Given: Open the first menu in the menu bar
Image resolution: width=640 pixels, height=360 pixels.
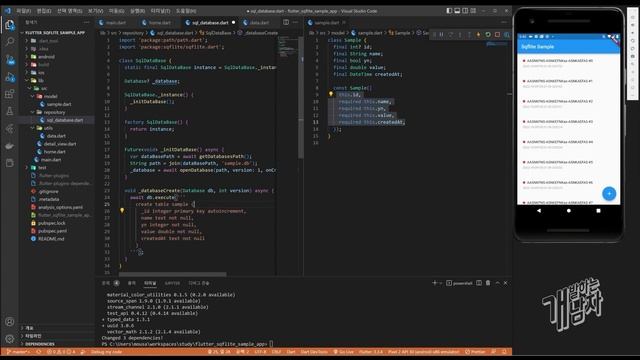Looking at the screenshot, I should [23, 11].
